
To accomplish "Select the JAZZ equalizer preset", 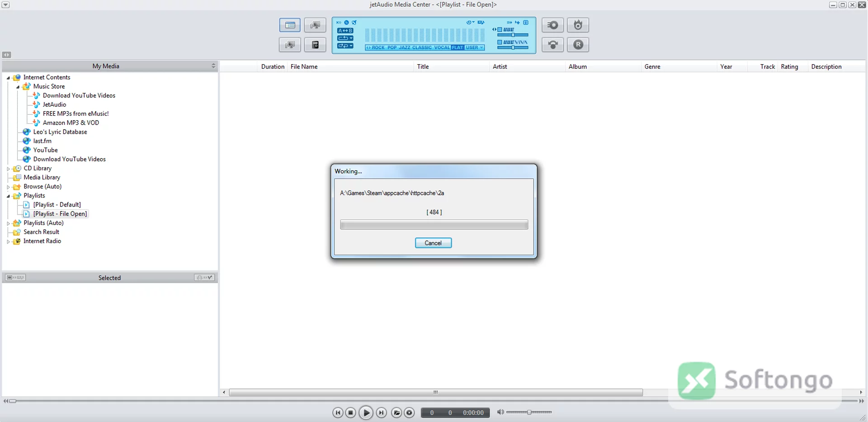I will (405, 47).
